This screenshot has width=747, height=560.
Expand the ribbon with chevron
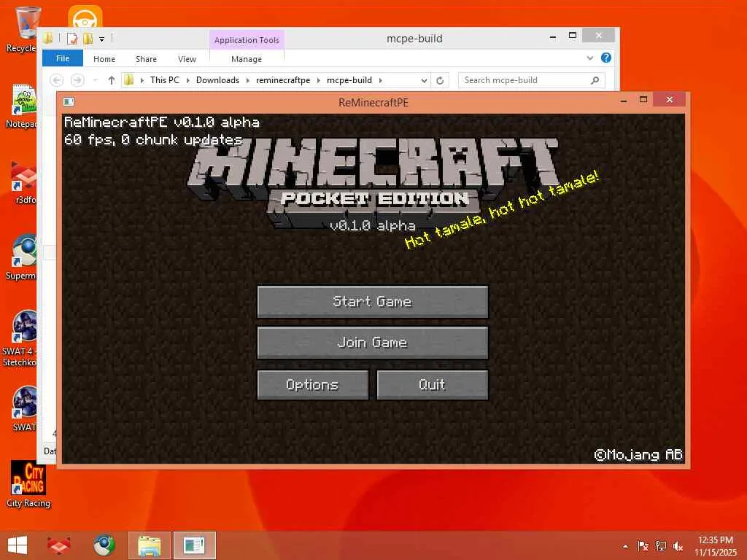click(589, 58)
